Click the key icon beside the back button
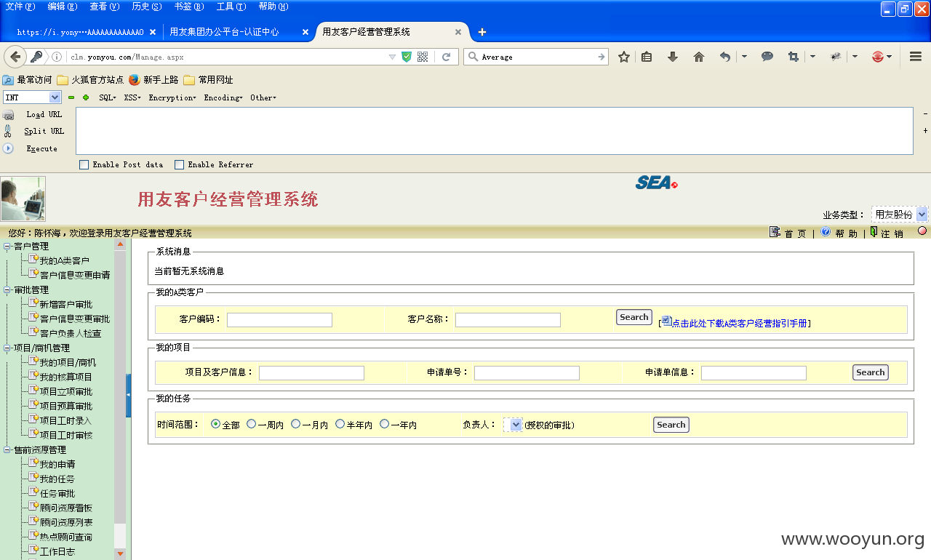Viewport: 931px width, 560px height. click(x=36, y=57)
